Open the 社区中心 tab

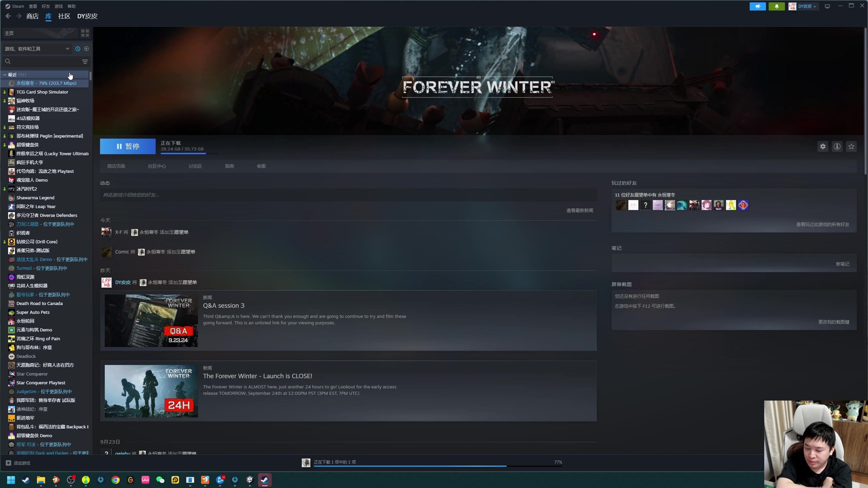[157, 166]
